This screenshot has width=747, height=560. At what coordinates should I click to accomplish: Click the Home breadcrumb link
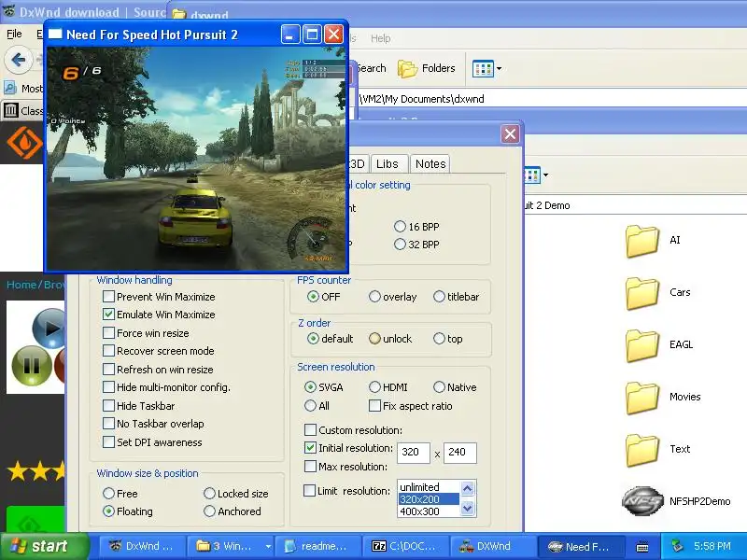21,285
